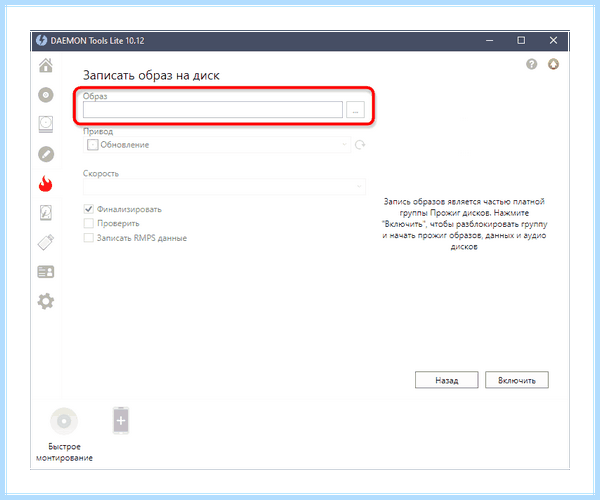
Task: Enable Записать RMPS данные checkbox
Action: (88, 238)
